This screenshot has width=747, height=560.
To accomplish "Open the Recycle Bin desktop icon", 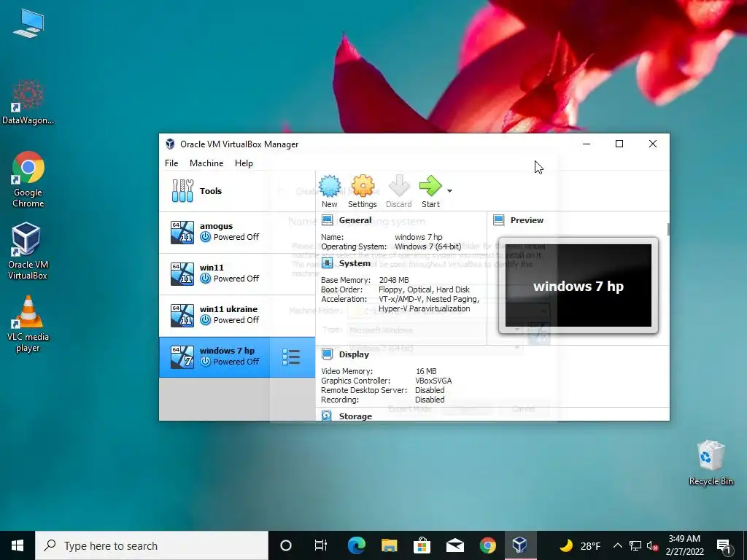I will pos(711,463).
